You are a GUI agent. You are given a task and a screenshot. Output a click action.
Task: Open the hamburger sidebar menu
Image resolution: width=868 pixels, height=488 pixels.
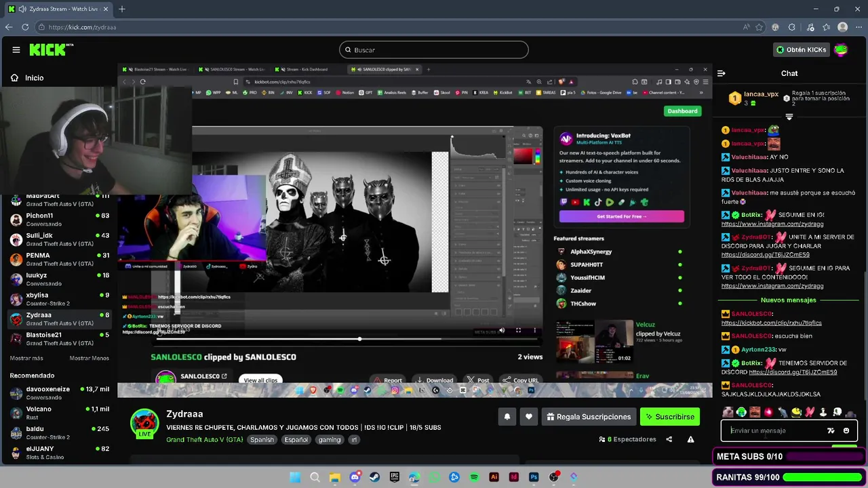[16, 49]
